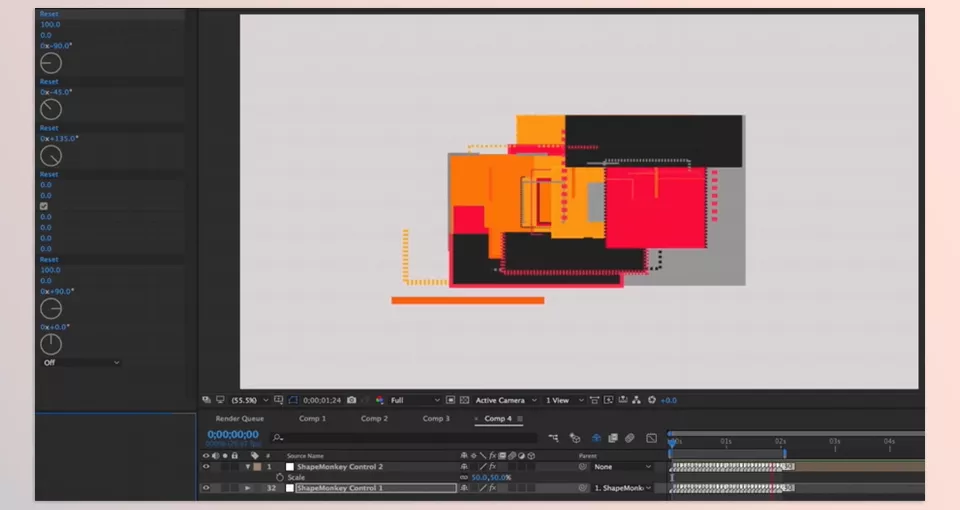The height and width of the screenshot is (510, 960).
Task: Click parent pick whip for ShapeMonkey Control 1
Action: click(x=582, y=488)
